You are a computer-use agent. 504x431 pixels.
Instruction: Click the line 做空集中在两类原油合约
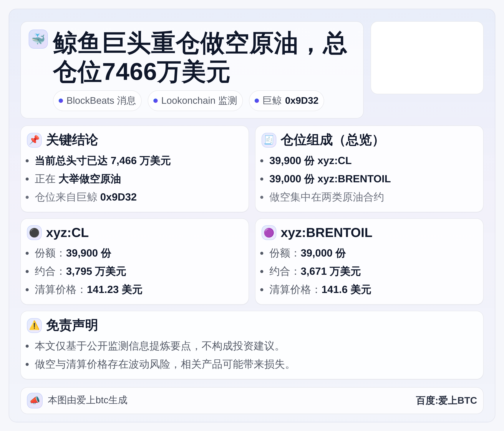coord(327,197)
